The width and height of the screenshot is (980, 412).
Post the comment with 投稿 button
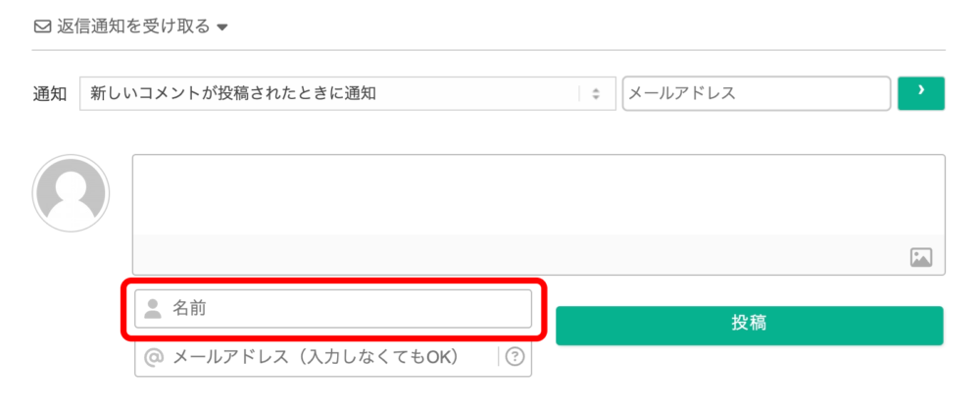click(x=750, y=325)
